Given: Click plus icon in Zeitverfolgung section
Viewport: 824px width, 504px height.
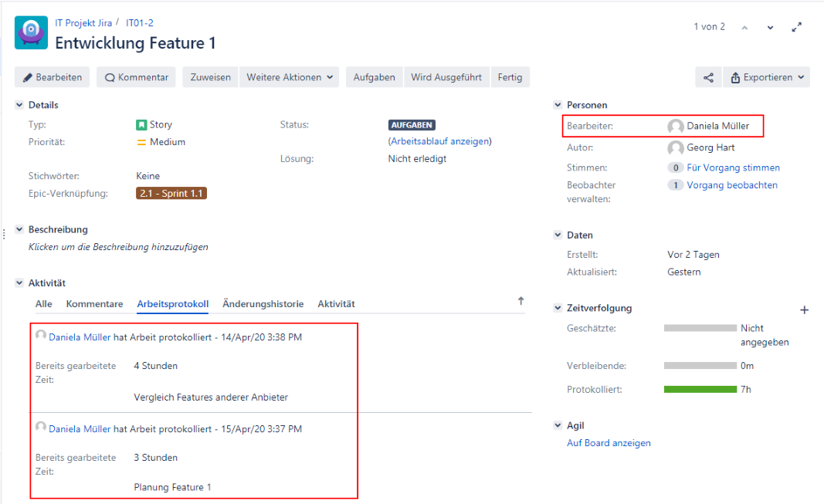Looking at the screenshot, I should pos(804,310).
